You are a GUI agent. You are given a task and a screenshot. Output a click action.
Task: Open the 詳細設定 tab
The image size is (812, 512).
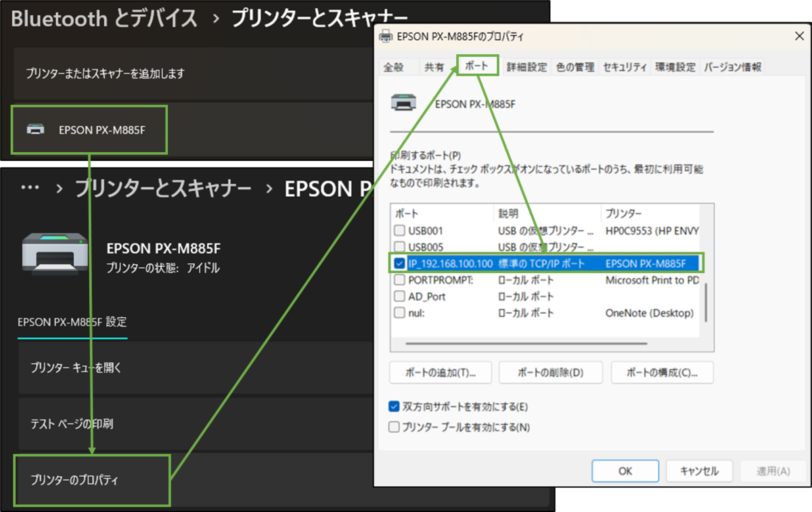(527, 67)
